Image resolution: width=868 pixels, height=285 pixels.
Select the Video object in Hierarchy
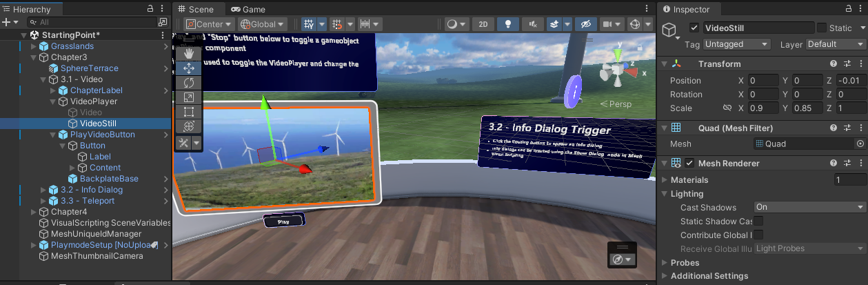coord(91,112)
